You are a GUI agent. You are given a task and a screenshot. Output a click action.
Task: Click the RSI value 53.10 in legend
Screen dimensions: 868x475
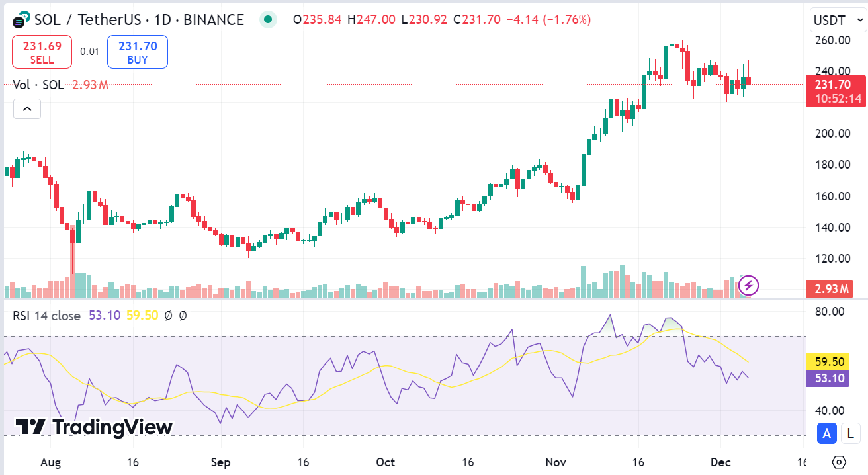(x=105, y=316)
